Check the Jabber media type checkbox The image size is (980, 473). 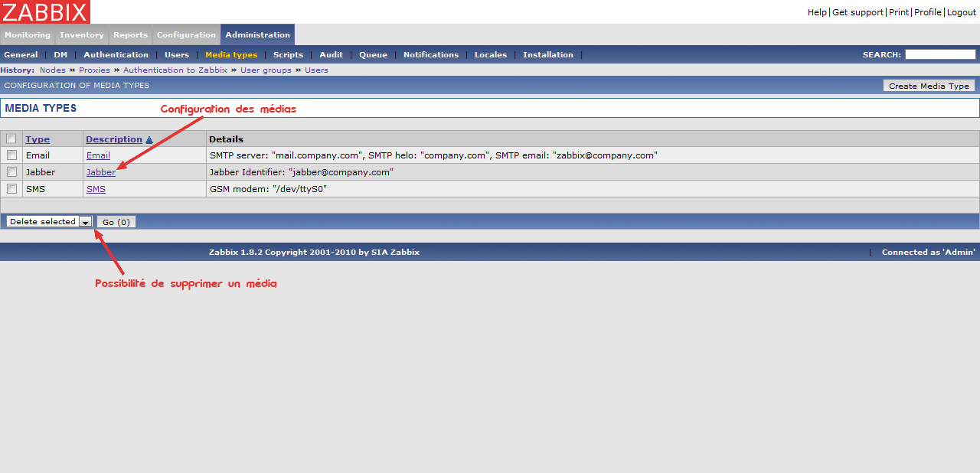click(x=11, y=172)
